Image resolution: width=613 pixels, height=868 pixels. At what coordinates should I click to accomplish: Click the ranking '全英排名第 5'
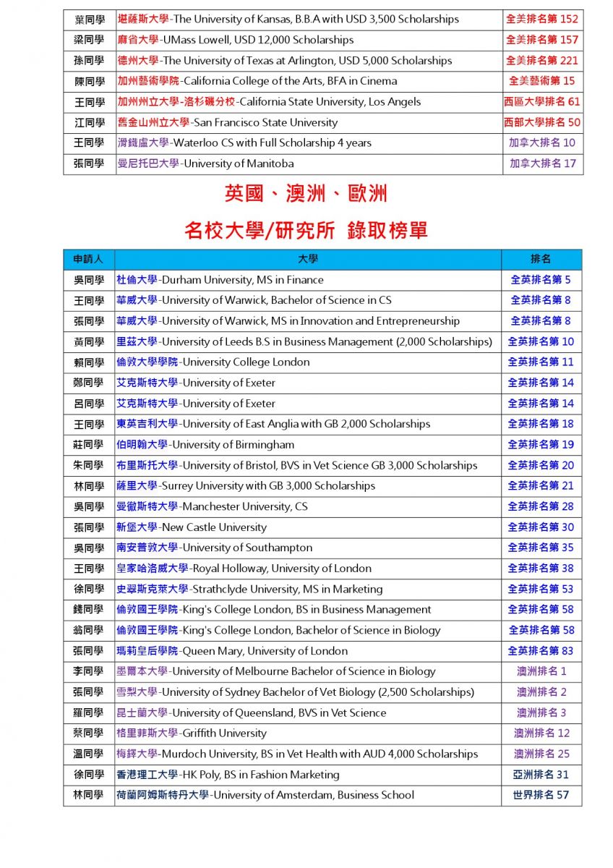point(541,280)
